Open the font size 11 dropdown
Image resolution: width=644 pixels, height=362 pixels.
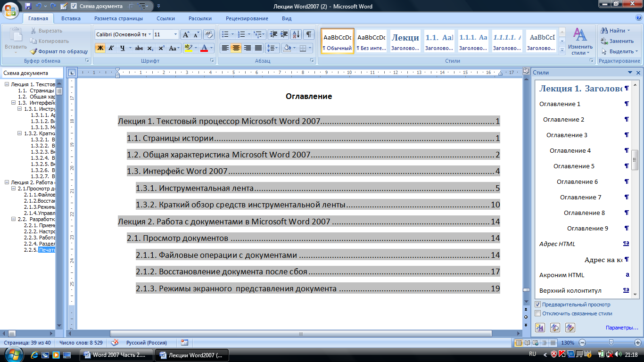click(x=176, y=34)
